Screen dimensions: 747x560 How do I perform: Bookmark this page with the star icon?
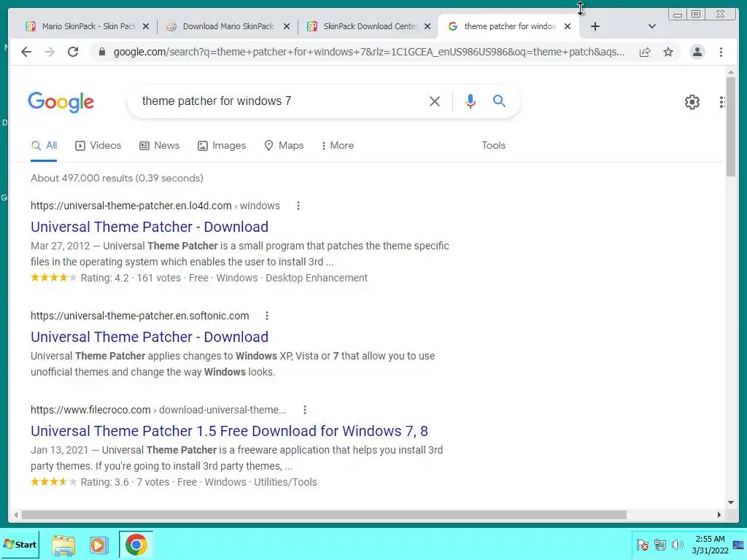click(x=668, y=52)
